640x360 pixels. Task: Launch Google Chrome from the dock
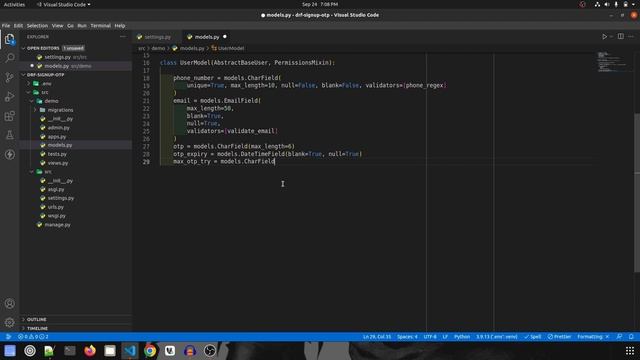pos(150,351)
